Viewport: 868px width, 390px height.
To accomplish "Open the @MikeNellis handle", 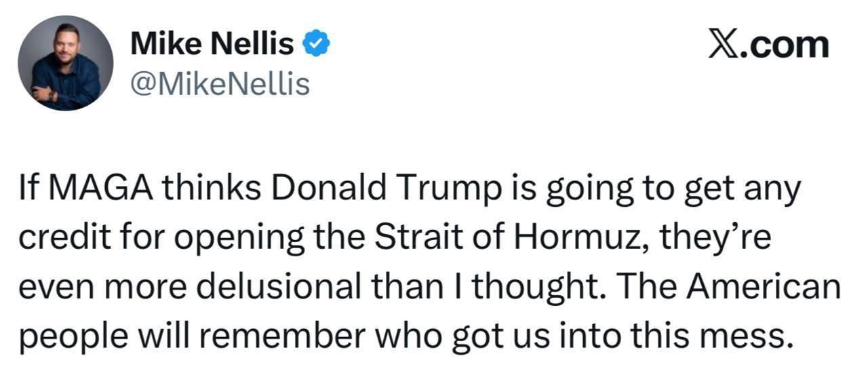I will (219, 84).
